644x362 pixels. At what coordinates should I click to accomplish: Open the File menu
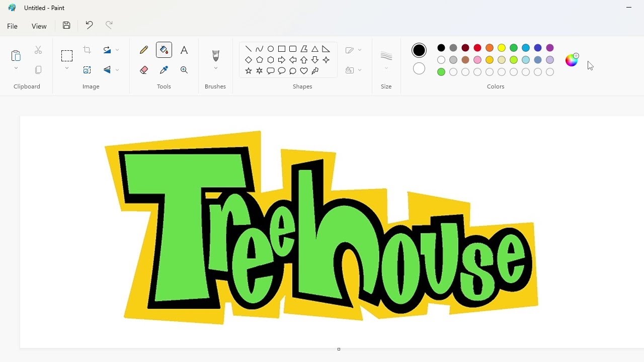click(x=13, y=26)
